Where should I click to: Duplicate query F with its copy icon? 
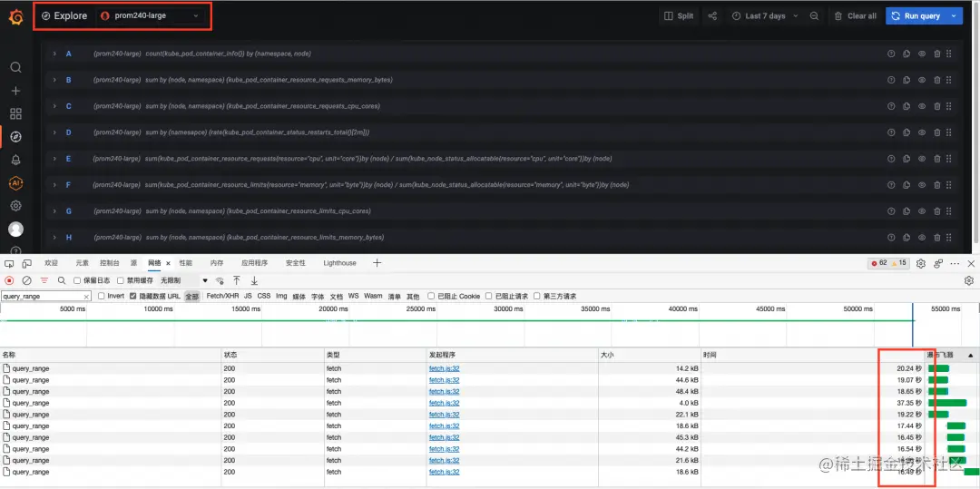click(x=906, y=185)
